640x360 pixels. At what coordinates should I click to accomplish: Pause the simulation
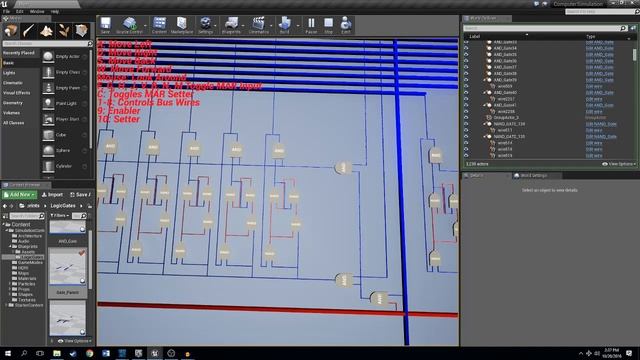point(311,25)
